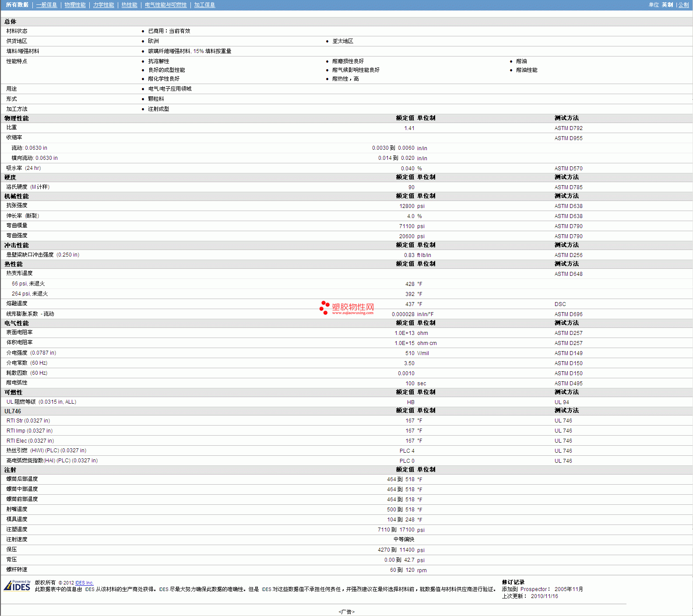The image size is (693, 616).
Task: Click ASTM D570 test method
Action: (568, 169)
